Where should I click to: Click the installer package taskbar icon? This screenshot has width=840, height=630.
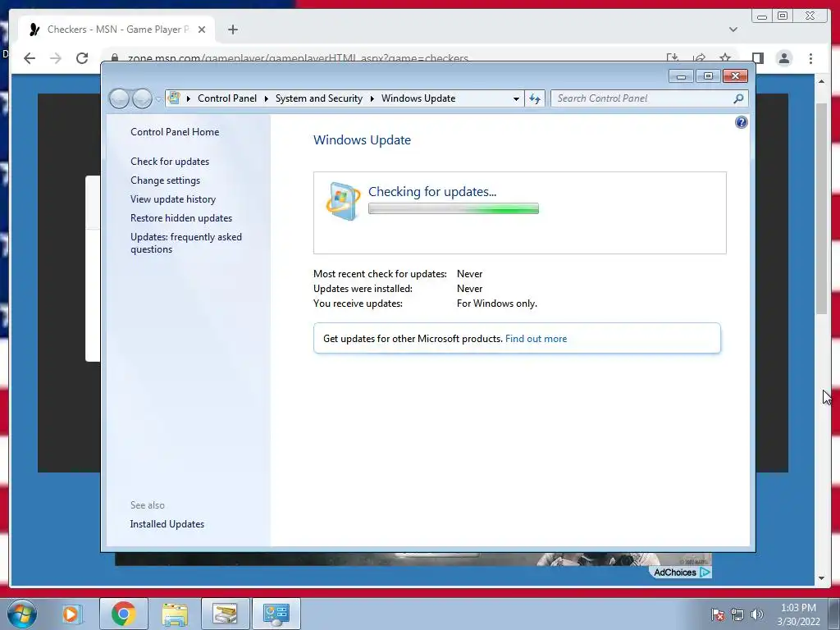[225, 614]
